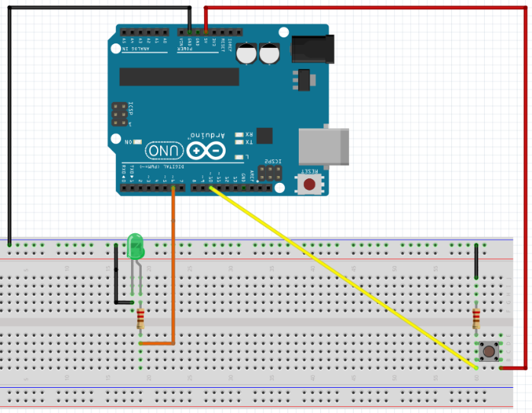The height and width of the screenshot is (413, 532).
Task: Click the long black ATmega chip
Action: (179, 76)
